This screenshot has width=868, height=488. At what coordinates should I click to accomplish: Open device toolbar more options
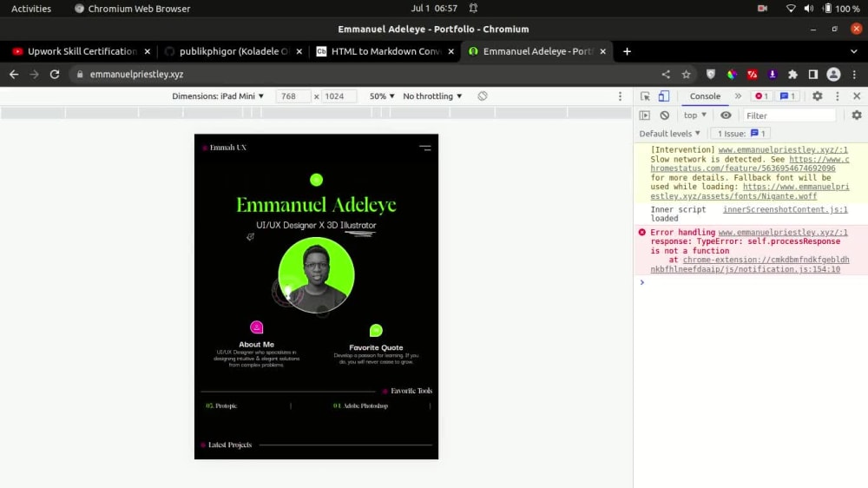[620, 96]
